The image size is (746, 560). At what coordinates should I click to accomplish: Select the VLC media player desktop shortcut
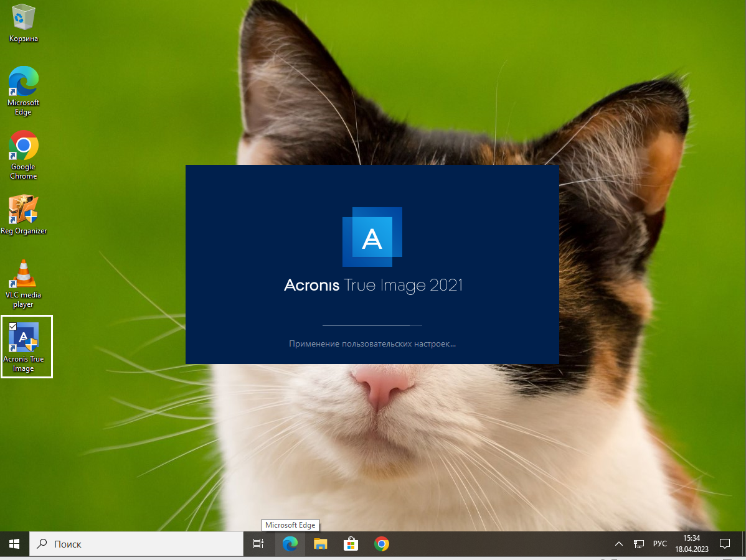click(23, 284)
